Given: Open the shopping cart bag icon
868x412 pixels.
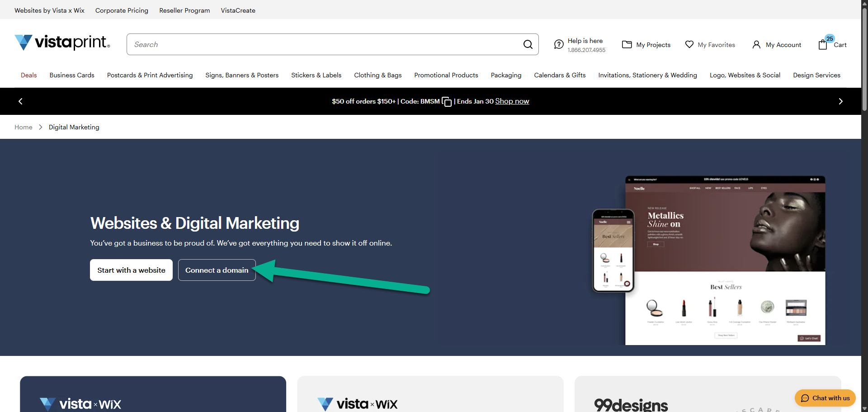Looking at the screenshot, I should tap(823, 44).
